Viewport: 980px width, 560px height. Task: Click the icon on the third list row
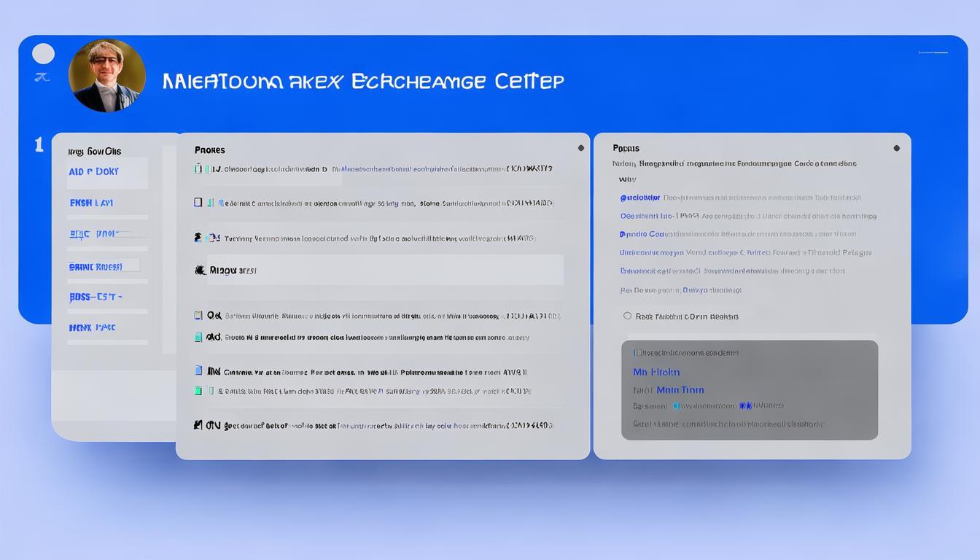pyautogui.click(x=198, y=238)
